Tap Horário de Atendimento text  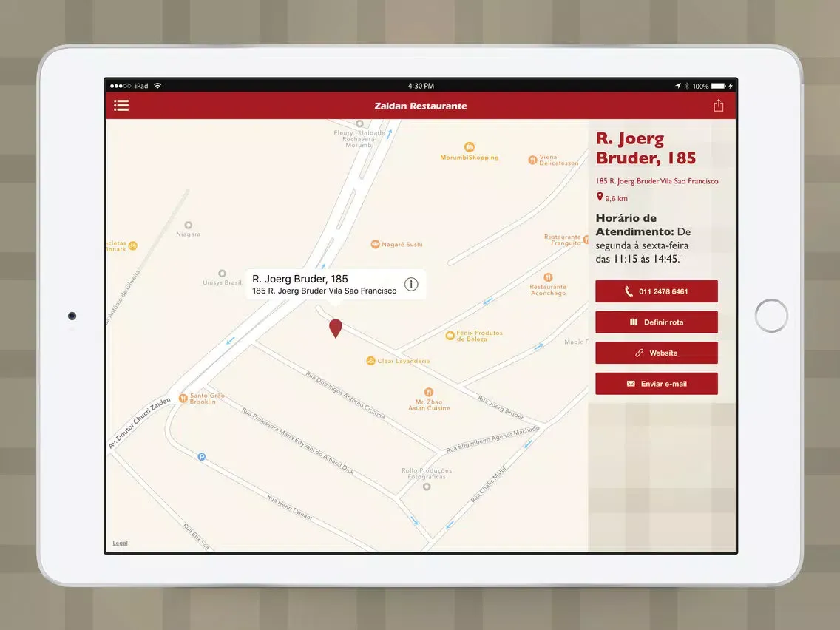tap(634, 225)
